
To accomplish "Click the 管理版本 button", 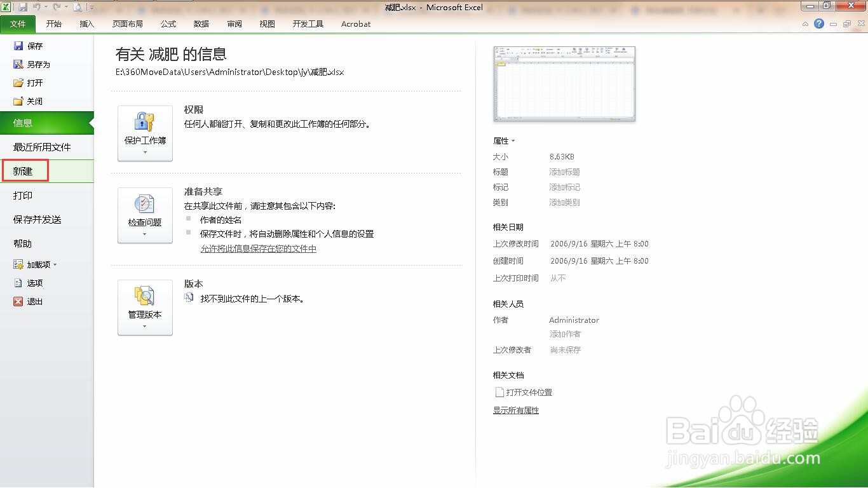I will click(145, 308).
